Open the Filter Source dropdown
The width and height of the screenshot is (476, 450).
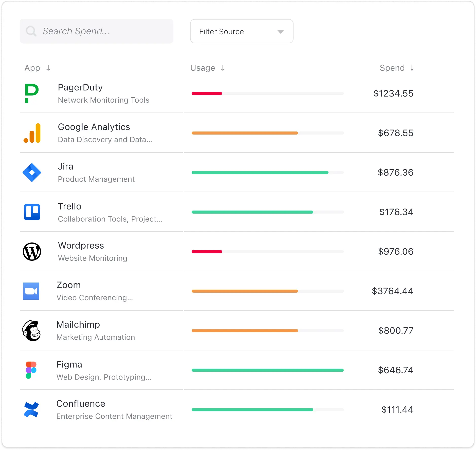coord(242,31)
